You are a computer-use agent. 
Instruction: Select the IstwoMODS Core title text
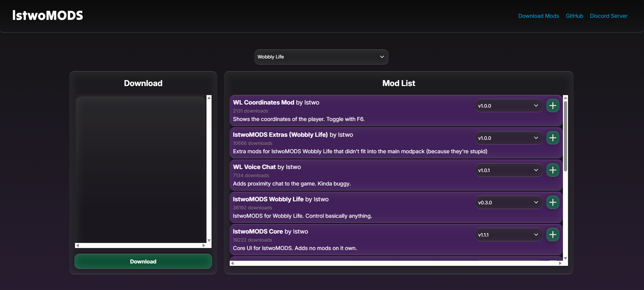pyautogui.click(x=258, y=232)
